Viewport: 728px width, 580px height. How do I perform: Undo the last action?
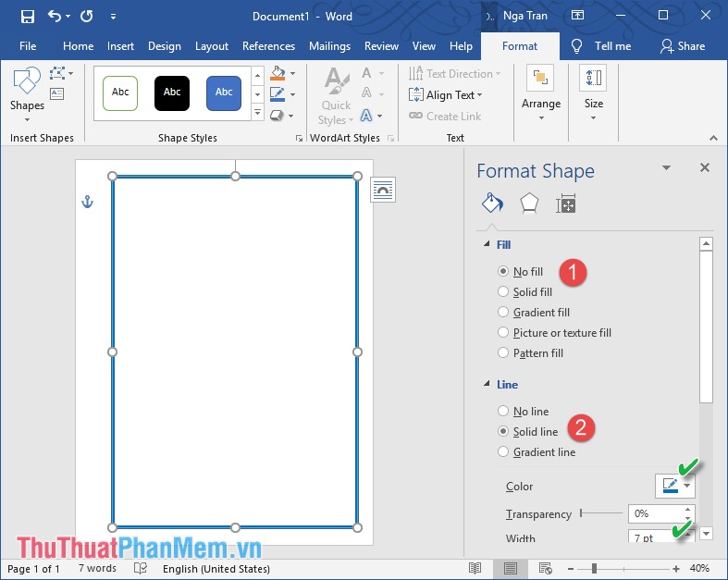pos(55,17)
